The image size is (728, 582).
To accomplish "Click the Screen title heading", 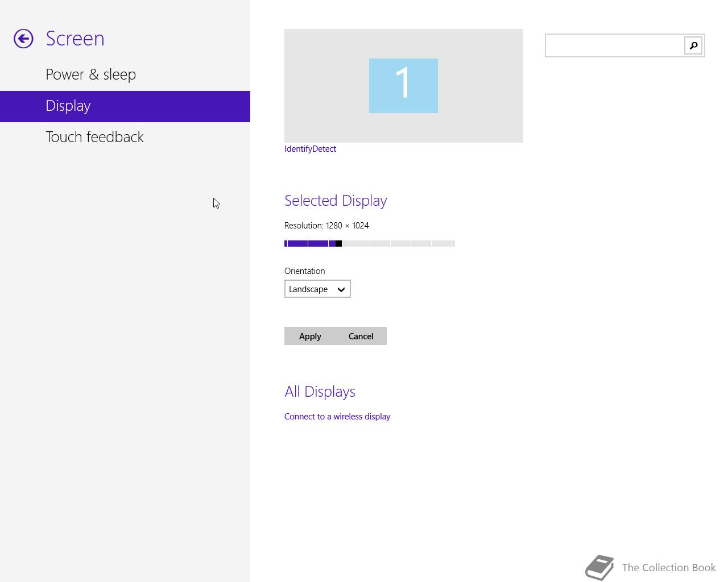I will [75, 39].
